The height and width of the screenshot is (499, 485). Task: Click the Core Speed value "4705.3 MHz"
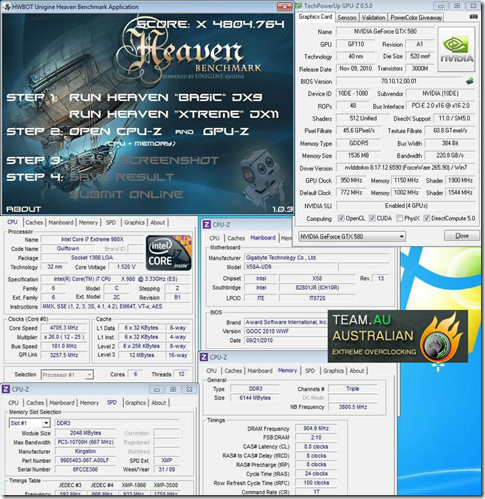click(64, 328)
